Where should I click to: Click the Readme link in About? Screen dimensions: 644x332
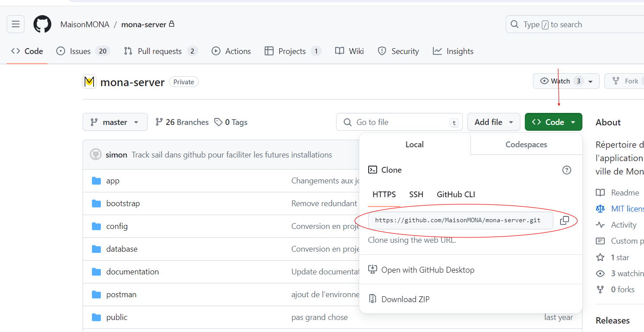(618, 193)
